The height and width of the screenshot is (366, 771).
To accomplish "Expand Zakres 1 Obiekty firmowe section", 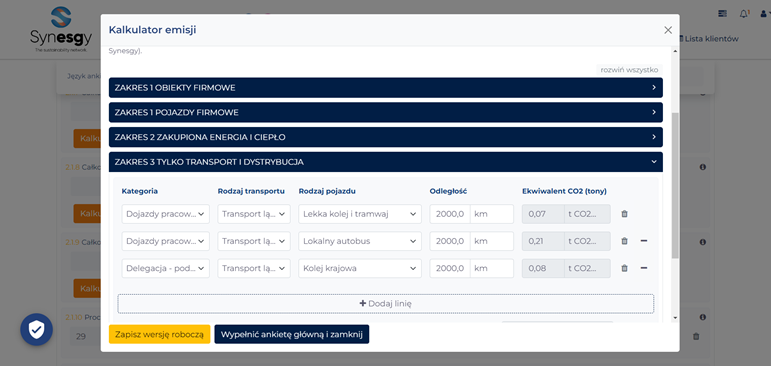I will point(386,88).
